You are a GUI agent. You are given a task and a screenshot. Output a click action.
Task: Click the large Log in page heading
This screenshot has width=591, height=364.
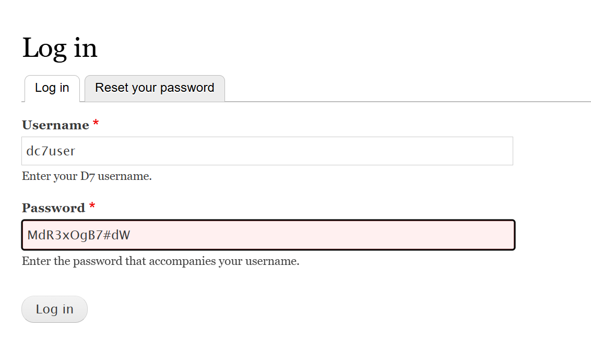click(60, 48)
